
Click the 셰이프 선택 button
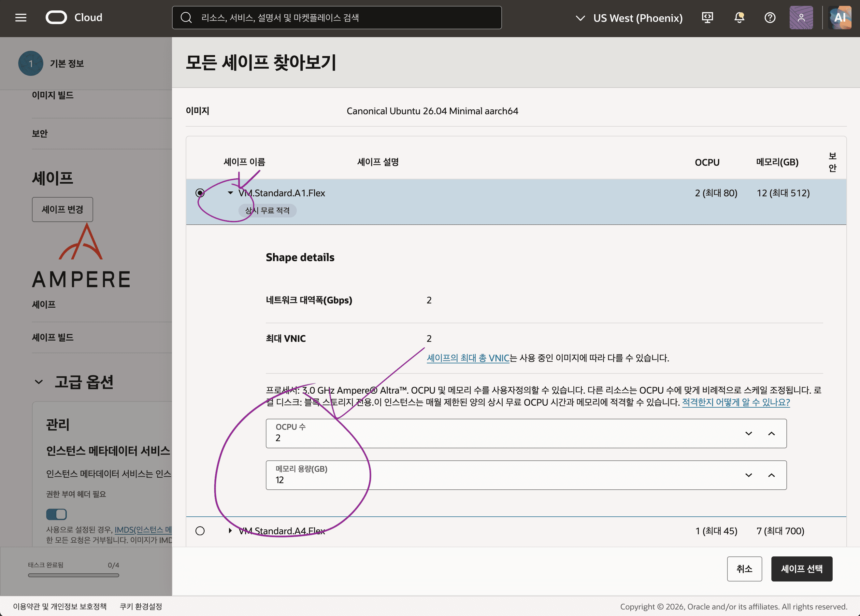(802, 568)
